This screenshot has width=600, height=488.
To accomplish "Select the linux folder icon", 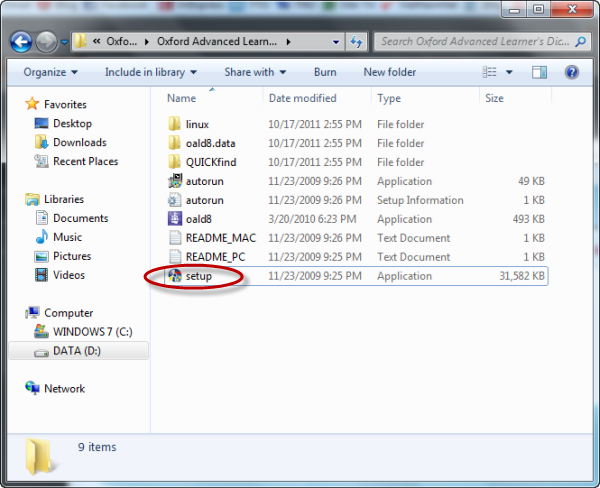I will pos(174,124).
